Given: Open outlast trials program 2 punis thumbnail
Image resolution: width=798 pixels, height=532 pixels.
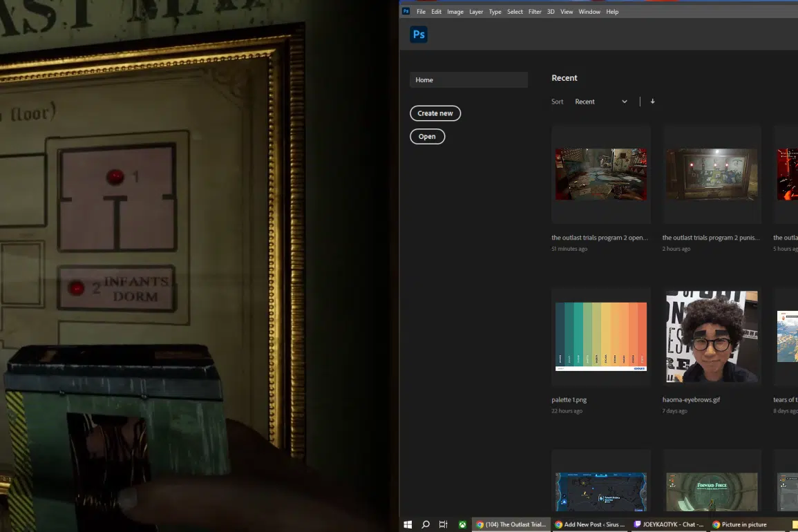Looking at the screenshot, I should (712, 174).
